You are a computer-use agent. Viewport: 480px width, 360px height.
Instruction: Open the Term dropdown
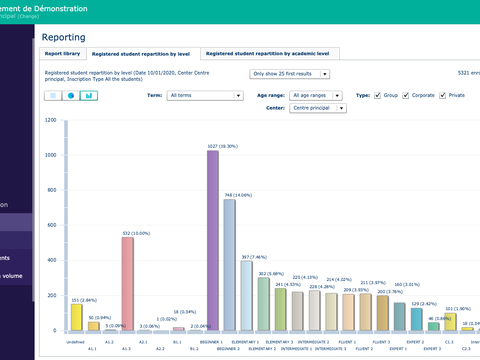[205, 96]
